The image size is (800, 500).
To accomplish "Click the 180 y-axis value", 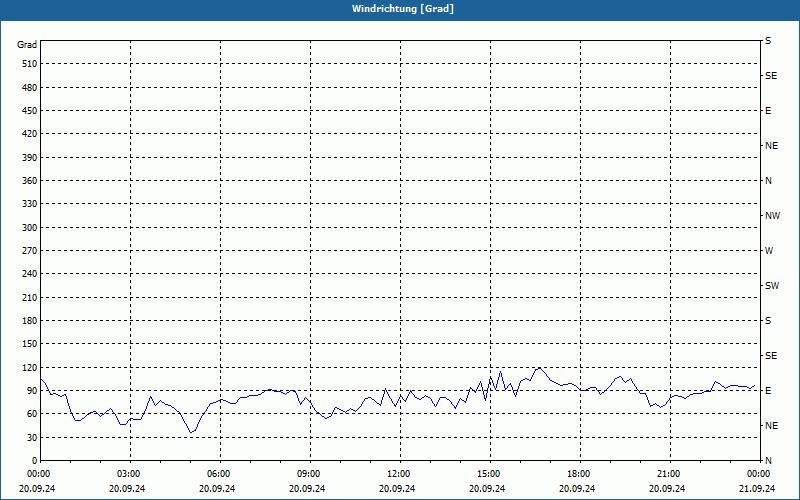I will pyautogui.click(x=29, y=320).
